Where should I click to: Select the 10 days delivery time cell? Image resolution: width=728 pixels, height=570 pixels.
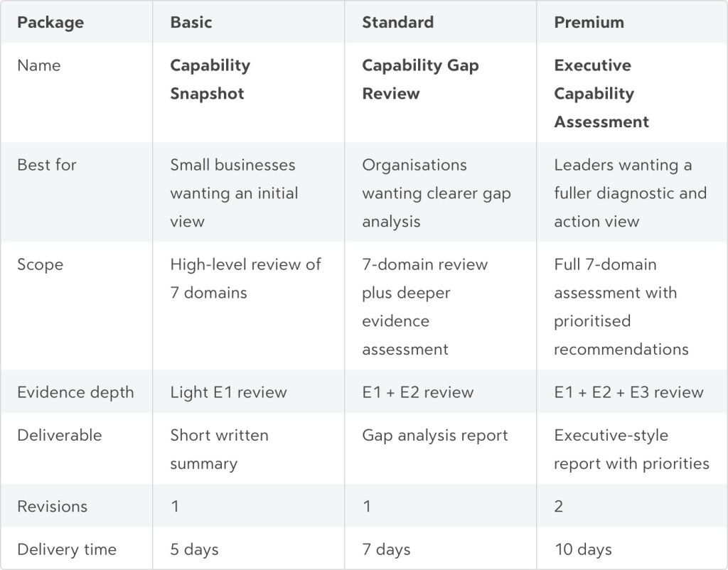coord(583,549)
